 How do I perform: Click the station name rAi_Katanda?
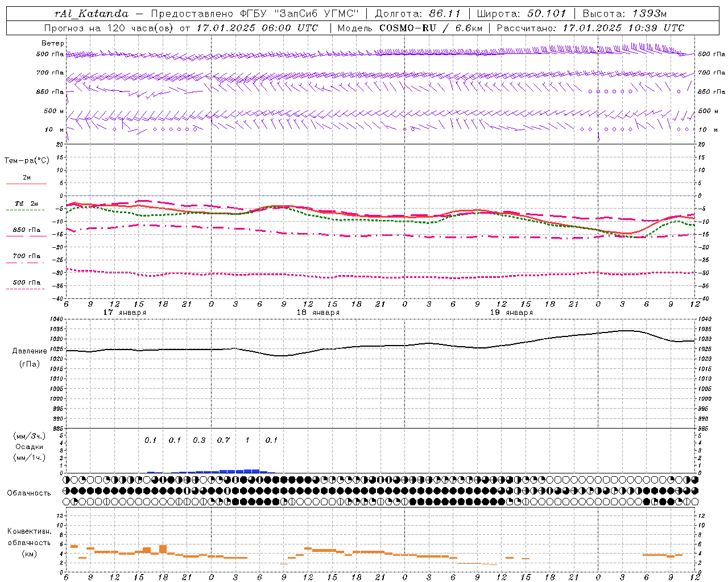click(x=92, y=14)
